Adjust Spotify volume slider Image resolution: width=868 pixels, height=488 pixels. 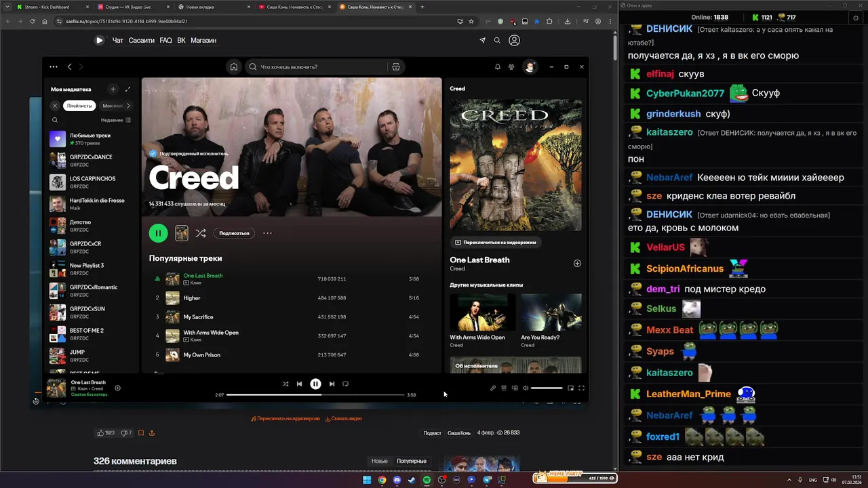click(x=547, y=388)
